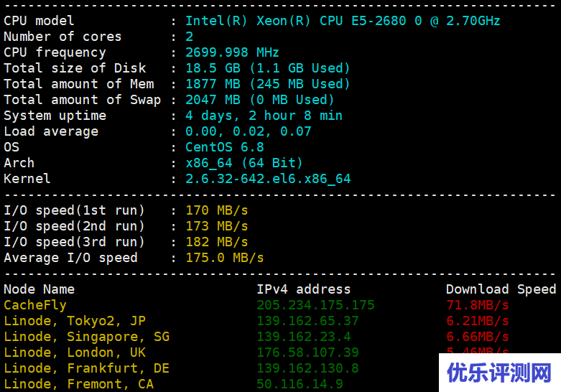The image size is (561, 392).
Task: Click the CPU frequency value 2699.998 MHz
Action: [x=232, y=52]
